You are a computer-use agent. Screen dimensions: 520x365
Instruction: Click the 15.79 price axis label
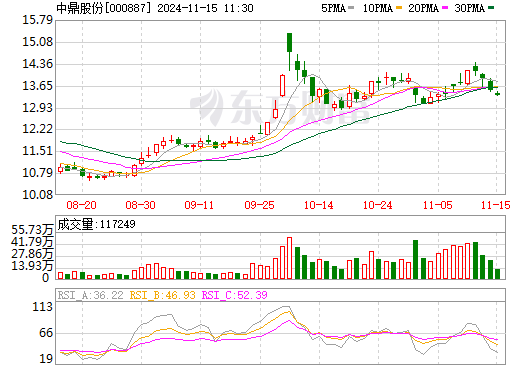click(38, 20)
